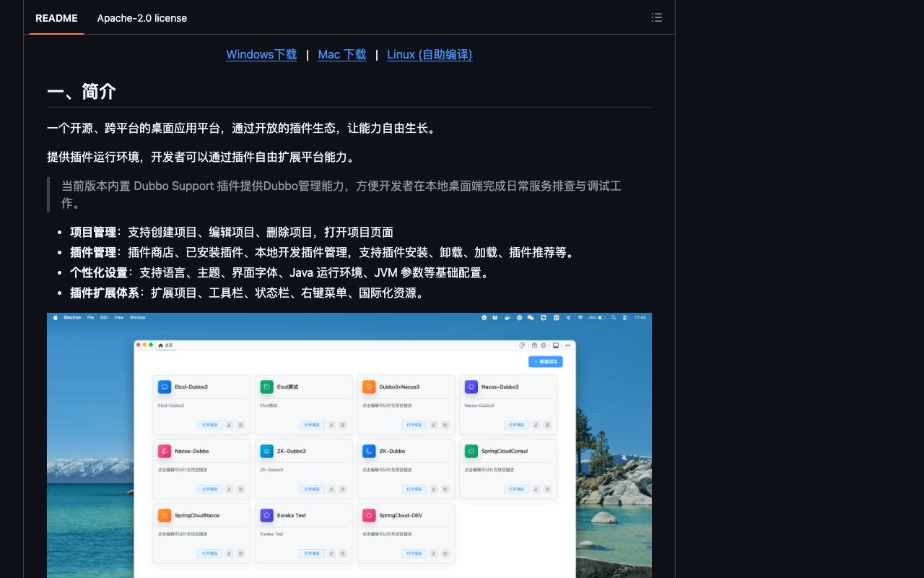Open the Mac 下载 link
The image size is (924, 578).
[x=342, y=54]
